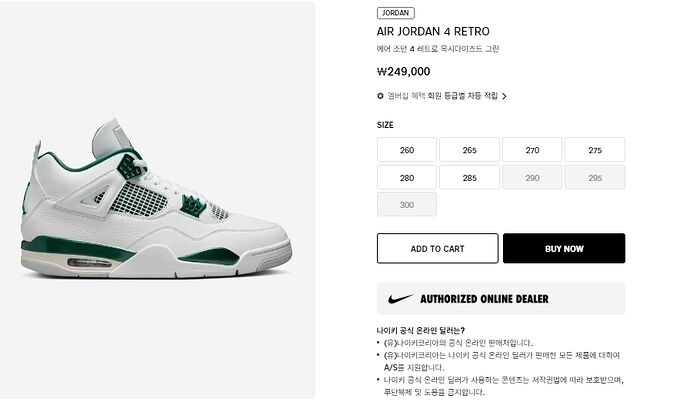Select shoe size 265
This screenshot has width=700, height=402.
[x=469, y=150]
